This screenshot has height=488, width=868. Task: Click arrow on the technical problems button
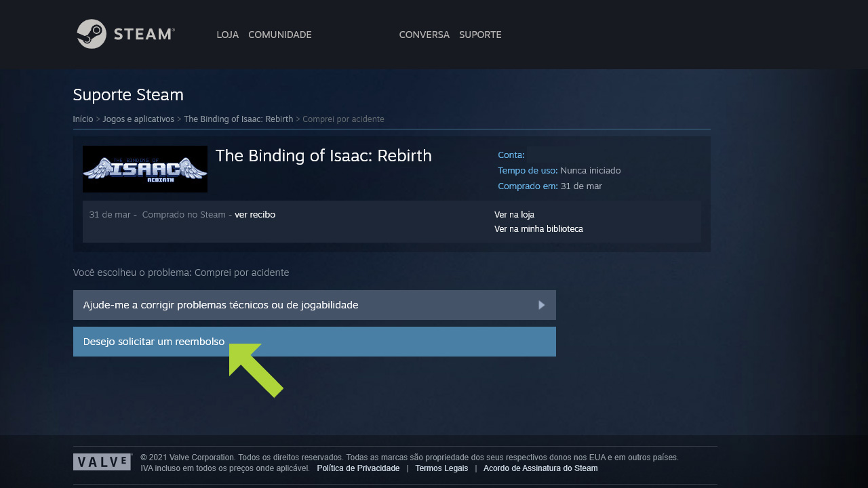point(542,305)
